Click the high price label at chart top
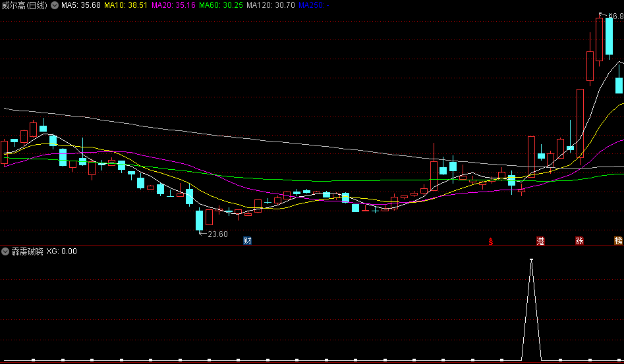Screen dimensions: 624x364 coord(617,16)
